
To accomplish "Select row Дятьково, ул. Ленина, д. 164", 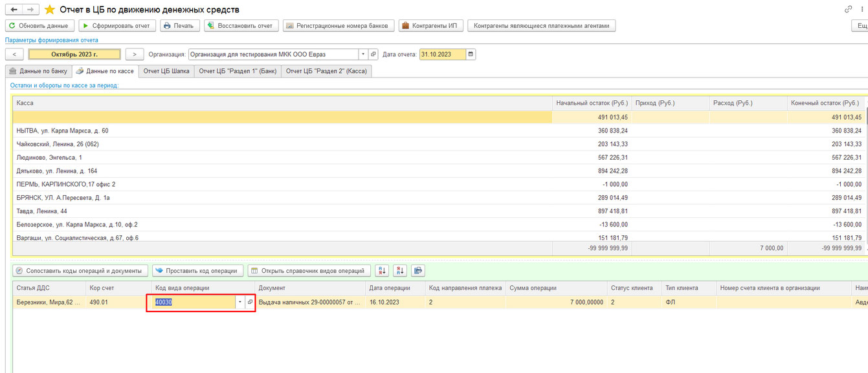I will [x=440, y=171].
